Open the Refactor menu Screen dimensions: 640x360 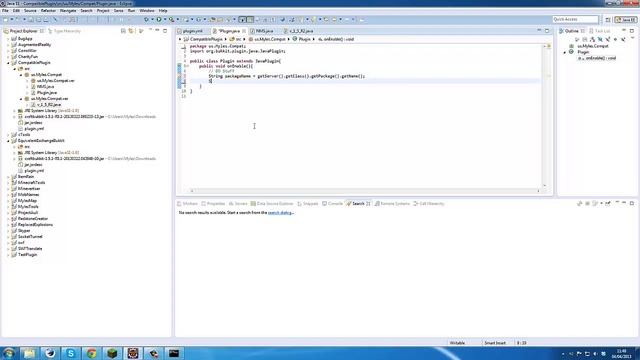[x=48, y=11]
